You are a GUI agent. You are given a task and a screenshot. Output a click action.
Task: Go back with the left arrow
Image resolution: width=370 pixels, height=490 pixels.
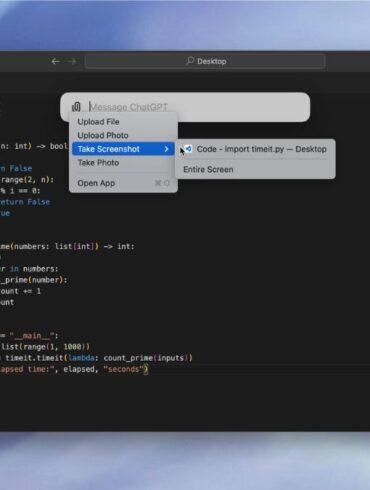coord(56,61)
